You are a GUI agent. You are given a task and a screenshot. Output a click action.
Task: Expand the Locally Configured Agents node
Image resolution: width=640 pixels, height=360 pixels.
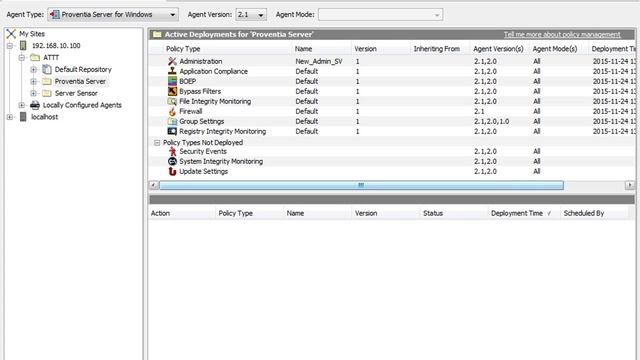click(22, 105)
